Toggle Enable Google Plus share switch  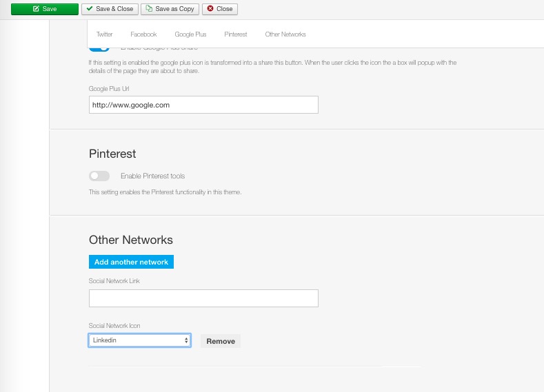[x=99, y=50]
